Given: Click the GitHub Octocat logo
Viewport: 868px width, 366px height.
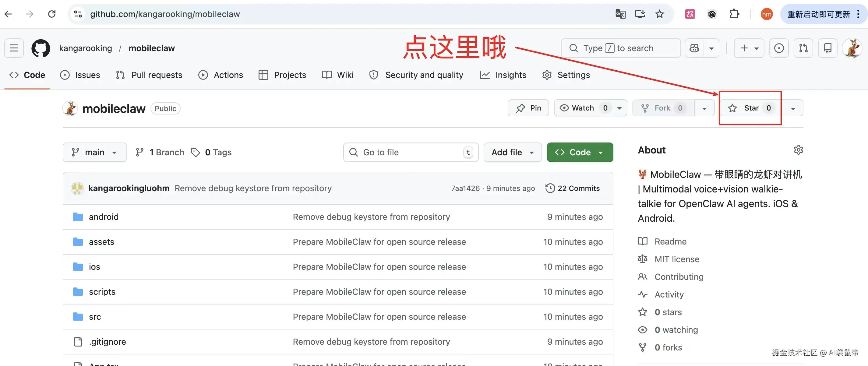Looking at the screenshot, I should (41, 48).
